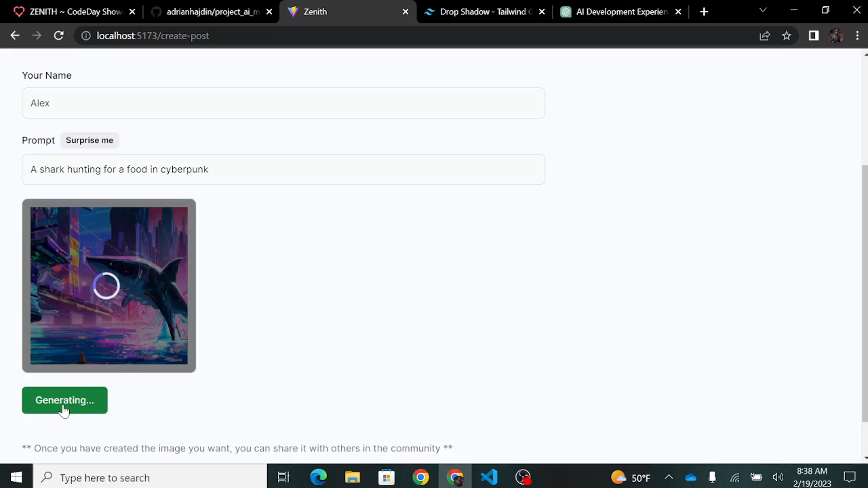Open the tab search chevron
Screen dimensions: 868x488
763,10
